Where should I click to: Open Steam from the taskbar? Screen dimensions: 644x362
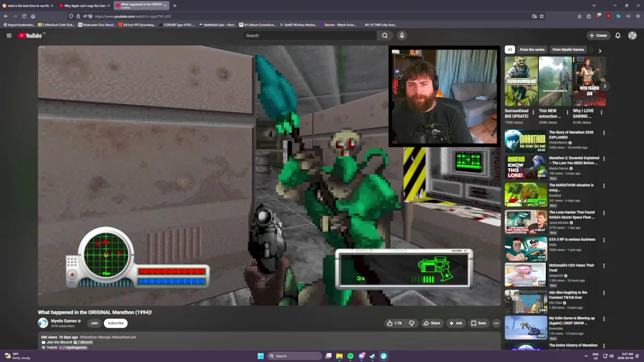pyautogui.click(x=372, y=356)
